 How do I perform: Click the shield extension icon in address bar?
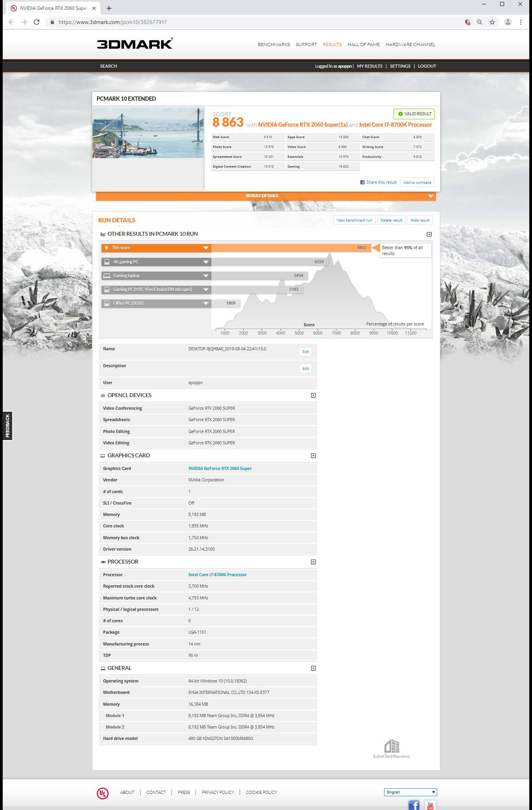point(467,22)
